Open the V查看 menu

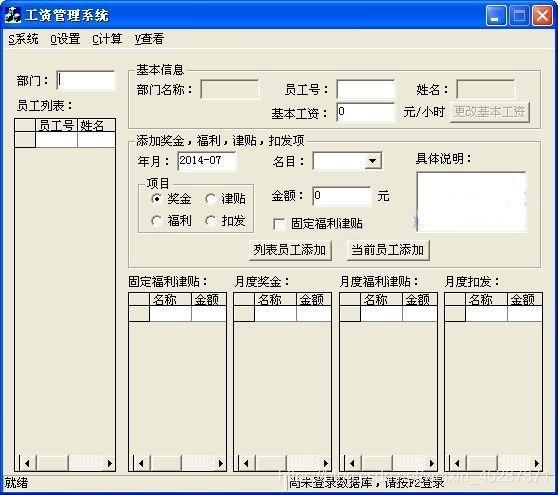tap(149, 39)
